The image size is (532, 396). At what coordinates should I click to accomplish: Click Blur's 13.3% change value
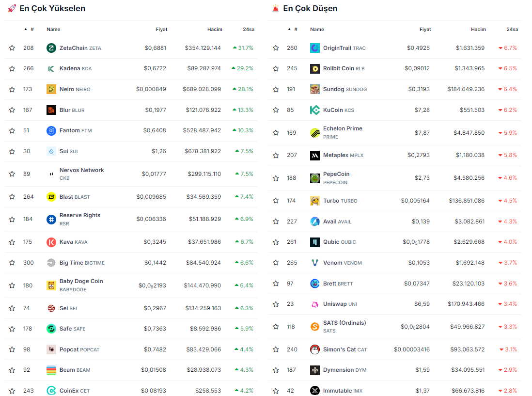click(243, 110)
